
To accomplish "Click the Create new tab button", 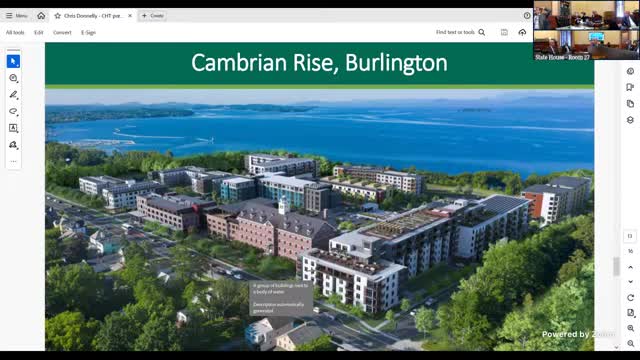I will [152, 16].
